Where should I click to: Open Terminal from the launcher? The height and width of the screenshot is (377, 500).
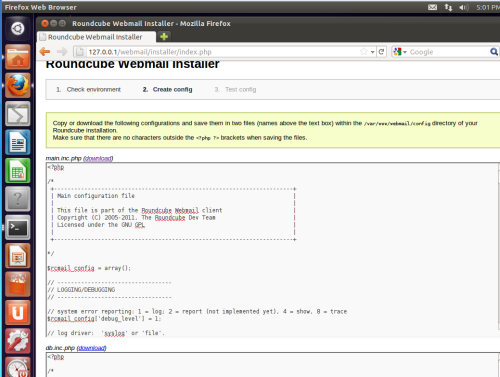[18, 228]
